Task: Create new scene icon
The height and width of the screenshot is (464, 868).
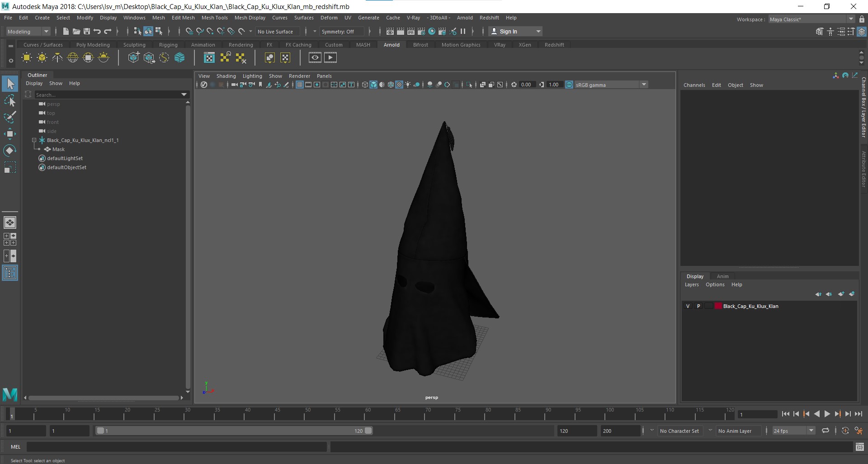Action: point(66,31)
